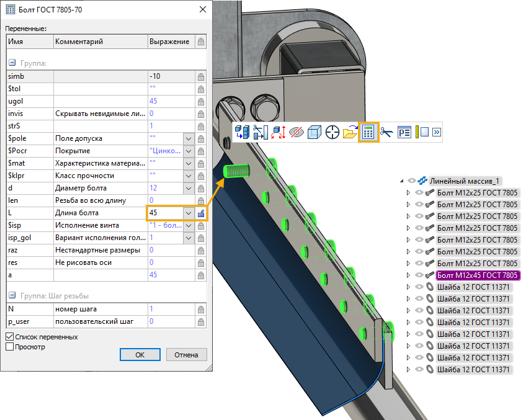Screen dimensions: 531x420
Task: Uncheck the 'Список переменных' checkbox
Action: pos(9,337)
